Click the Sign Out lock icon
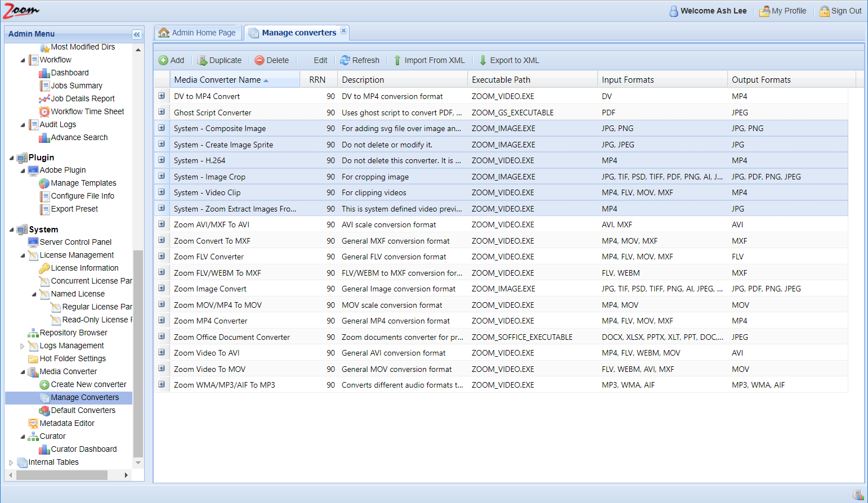 825,11
